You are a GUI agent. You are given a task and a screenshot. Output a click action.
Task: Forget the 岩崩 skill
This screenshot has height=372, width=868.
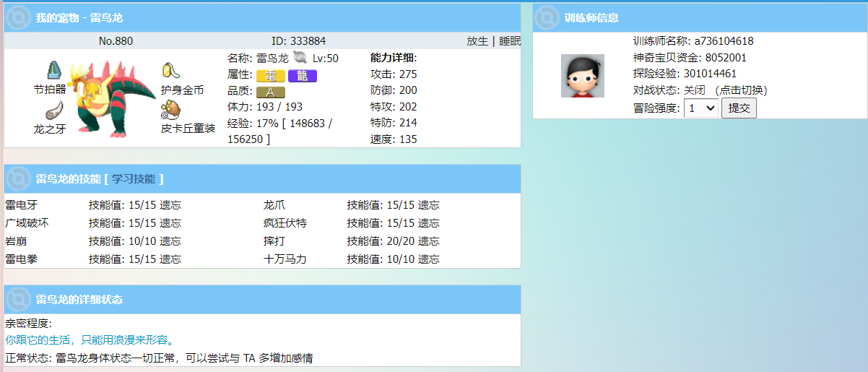[170, 241]
